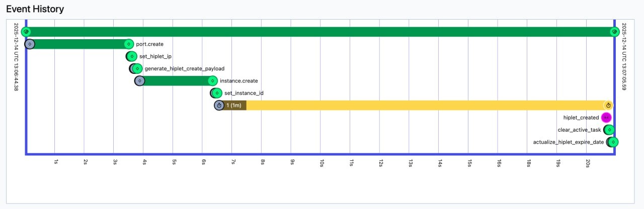Click the 10s mark on time axis
Screen dimensions: 644x209
pyautogui.click(x=321, y=163)
